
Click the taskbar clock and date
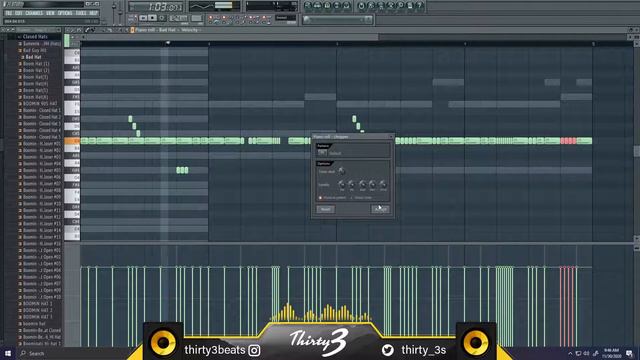pos(611,353)
